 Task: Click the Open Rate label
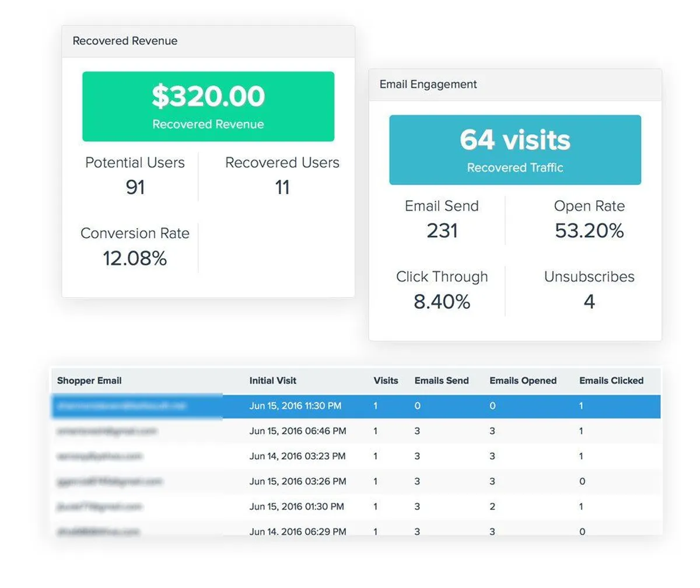(589, 206)
